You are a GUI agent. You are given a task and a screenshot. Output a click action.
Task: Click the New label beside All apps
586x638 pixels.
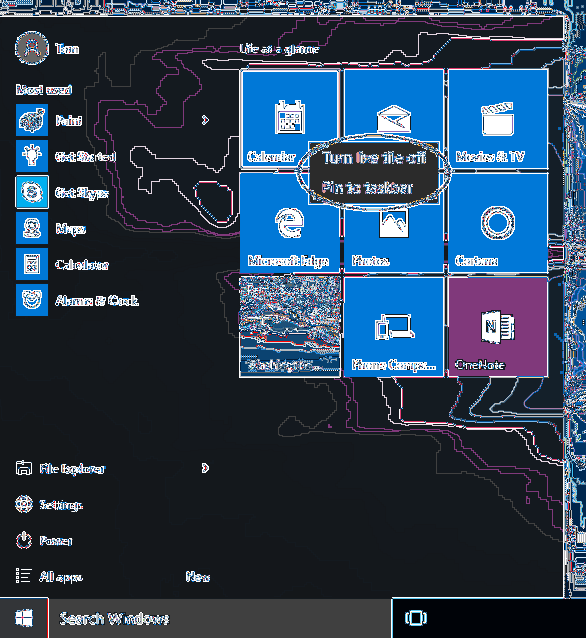[x=198, y=577]
